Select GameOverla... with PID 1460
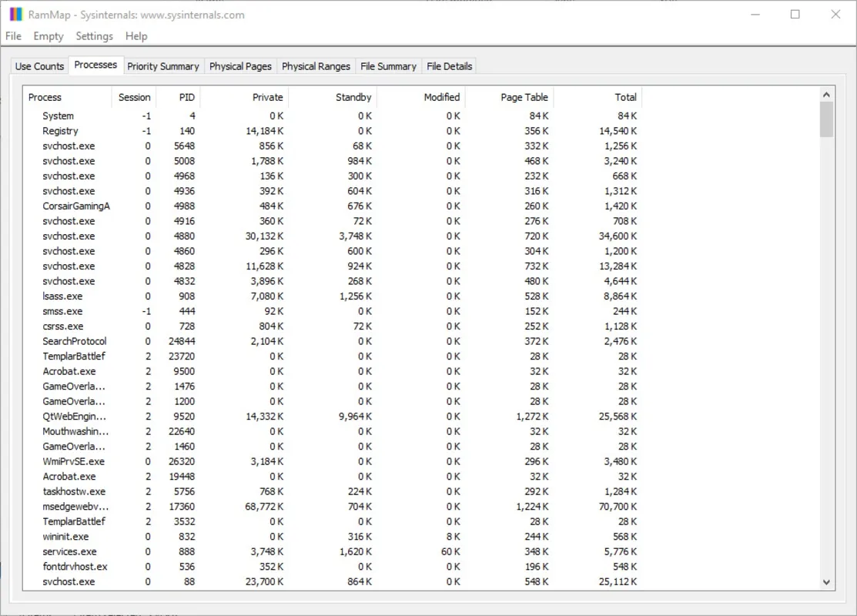 333,447
